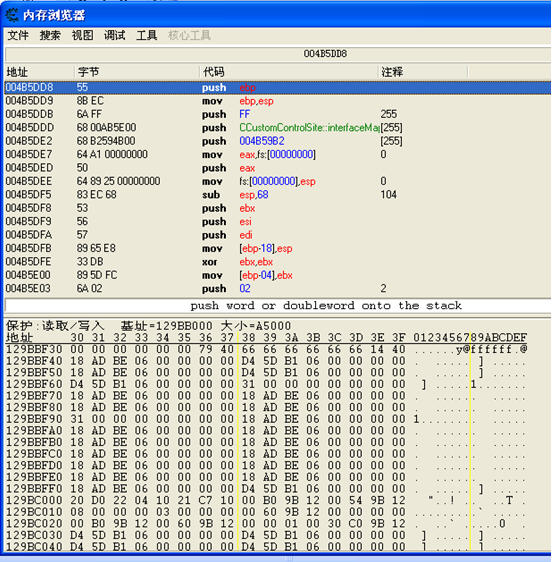Viewport: 552px width, 562px height.
Task: Select row 004B5DEE mov fs:[00000000],esp
Action: [x=278, y=181]
